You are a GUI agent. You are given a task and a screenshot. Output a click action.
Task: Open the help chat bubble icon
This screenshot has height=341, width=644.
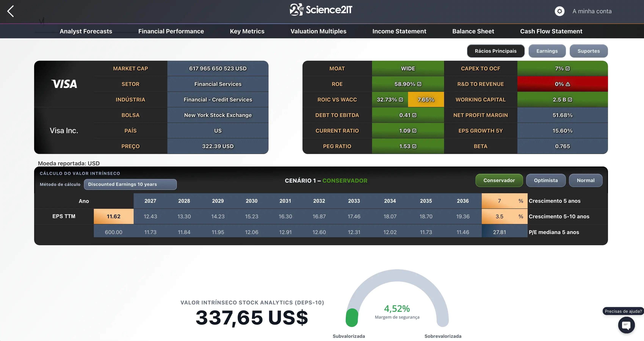626,325
